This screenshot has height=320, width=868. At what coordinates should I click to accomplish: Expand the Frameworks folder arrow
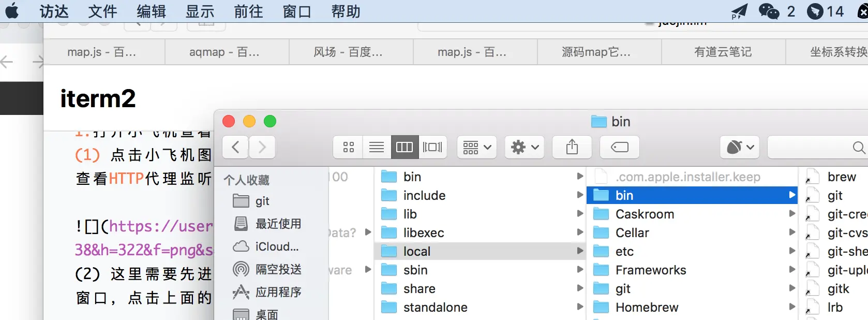tap(792, 270)
